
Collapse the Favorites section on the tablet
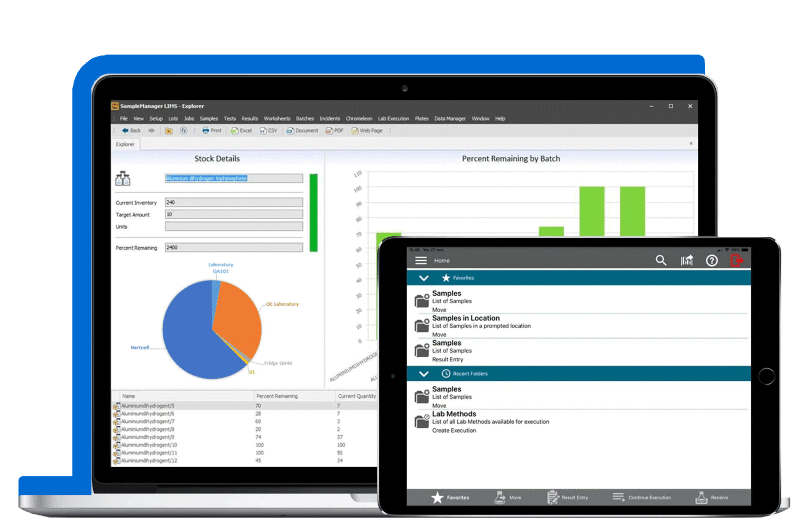(423, 278)
